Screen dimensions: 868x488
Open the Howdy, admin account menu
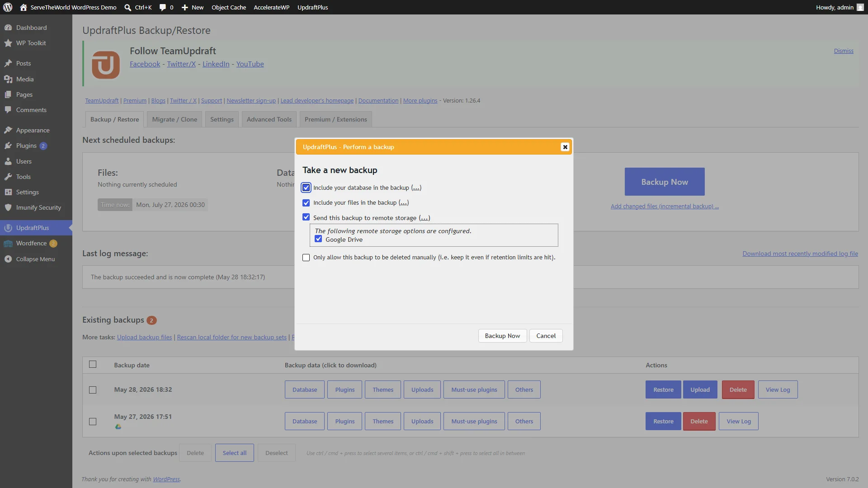pyautogui.click(x=840, y=7)
